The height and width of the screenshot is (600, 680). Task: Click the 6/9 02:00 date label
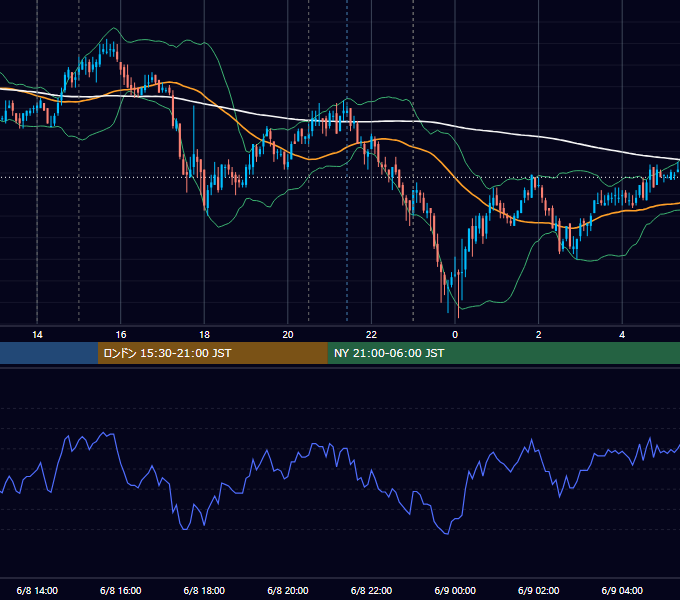tap(539, 590)
